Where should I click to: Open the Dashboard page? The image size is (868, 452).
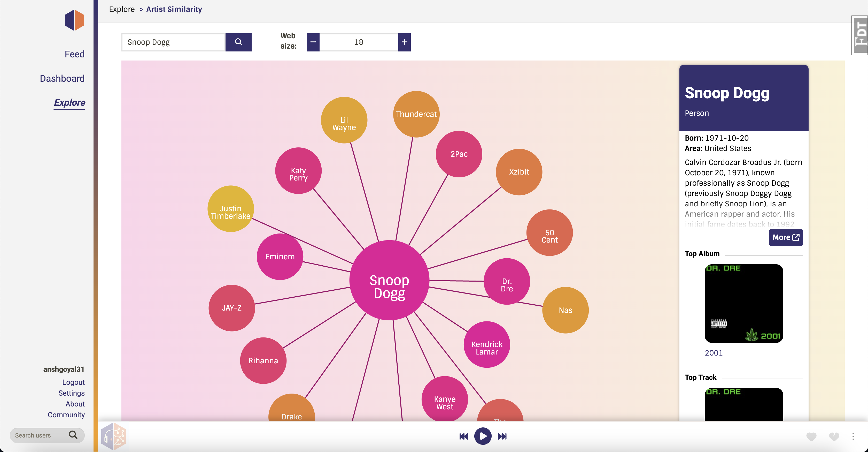coord(62,78)
